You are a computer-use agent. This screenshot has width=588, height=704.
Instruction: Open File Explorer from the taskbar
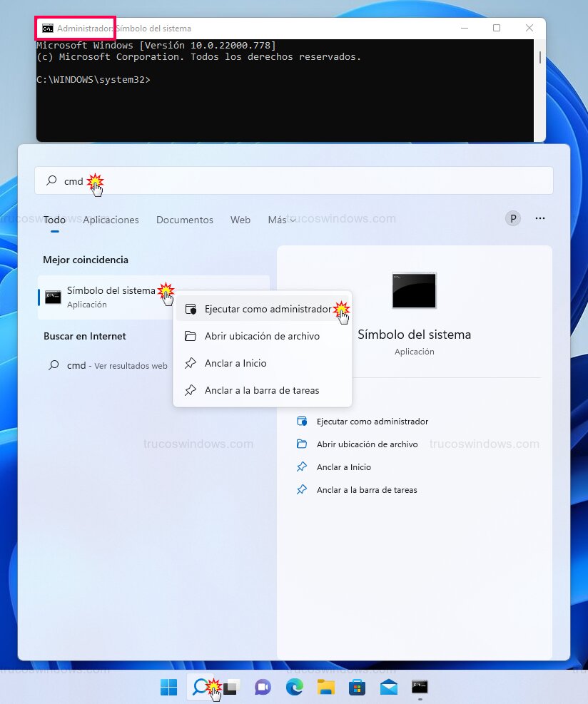(x=325, y=687)
